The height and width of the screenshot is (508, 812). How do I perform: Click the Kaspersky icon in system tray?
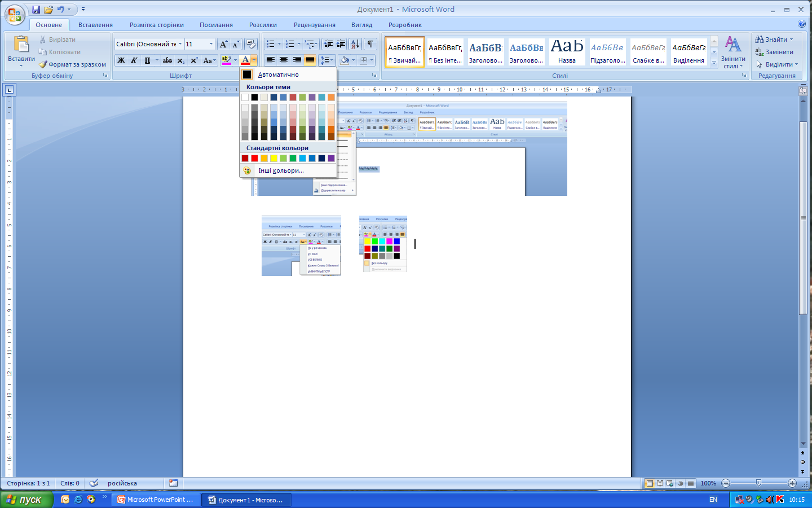tap(780, 500)
